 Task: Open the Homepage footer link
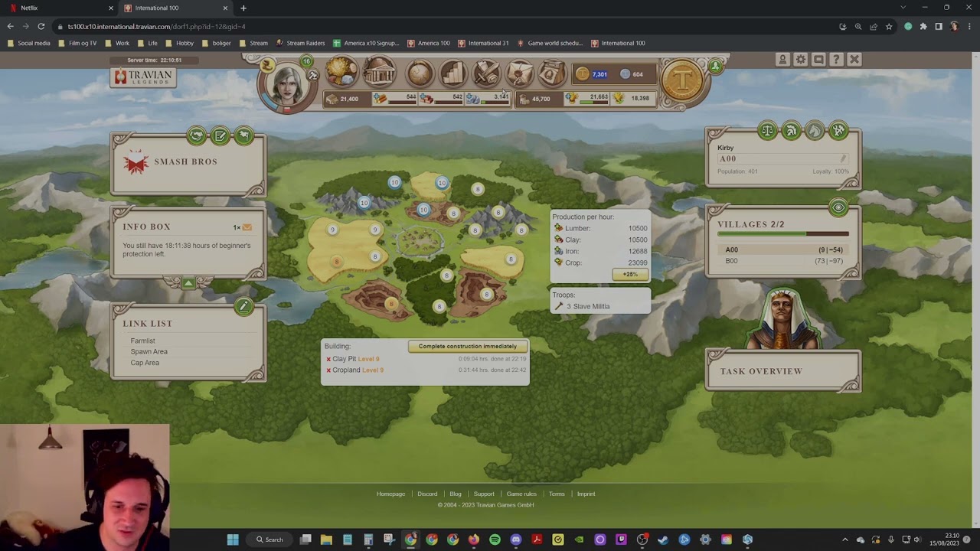[390, 494]
